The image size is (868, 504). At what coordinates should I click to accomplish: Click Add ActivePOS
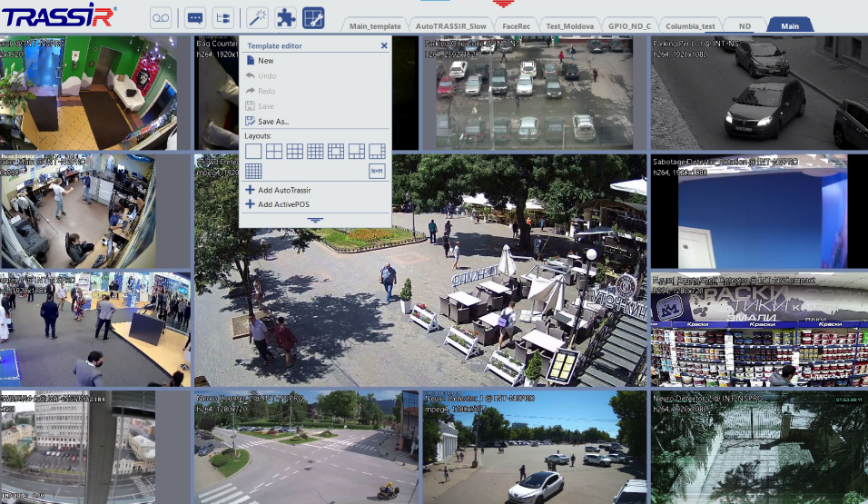282,204
